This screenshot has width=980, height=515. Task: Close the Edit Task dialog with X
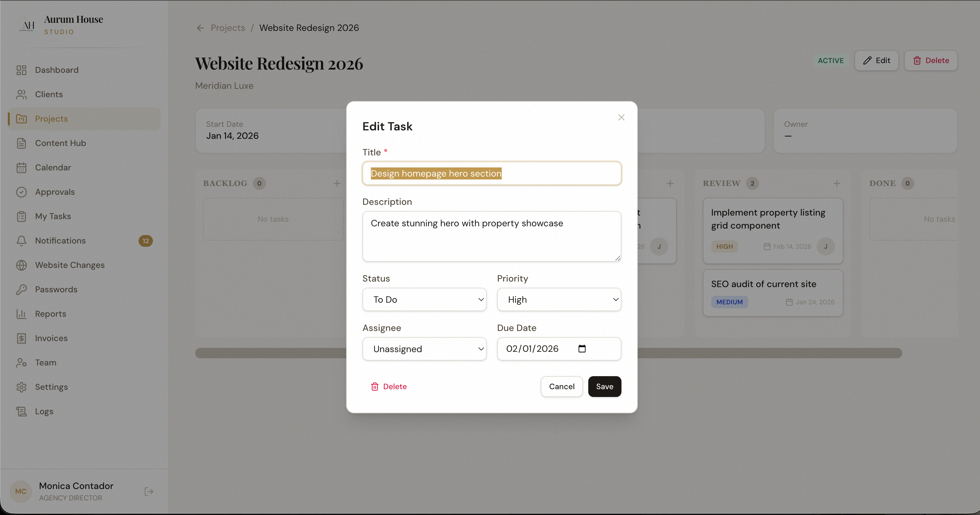[621, 117]
